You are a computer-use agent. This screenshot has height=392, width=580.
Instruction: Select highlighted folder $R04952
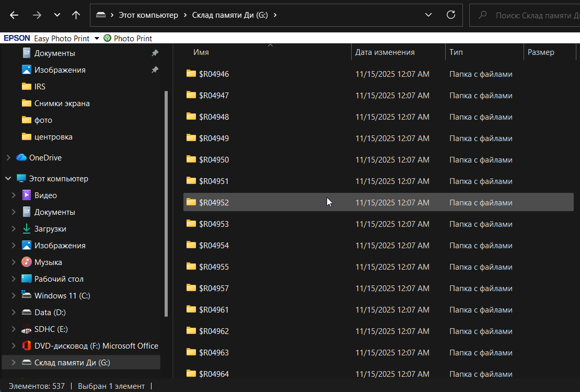click(x=378, y=202)
